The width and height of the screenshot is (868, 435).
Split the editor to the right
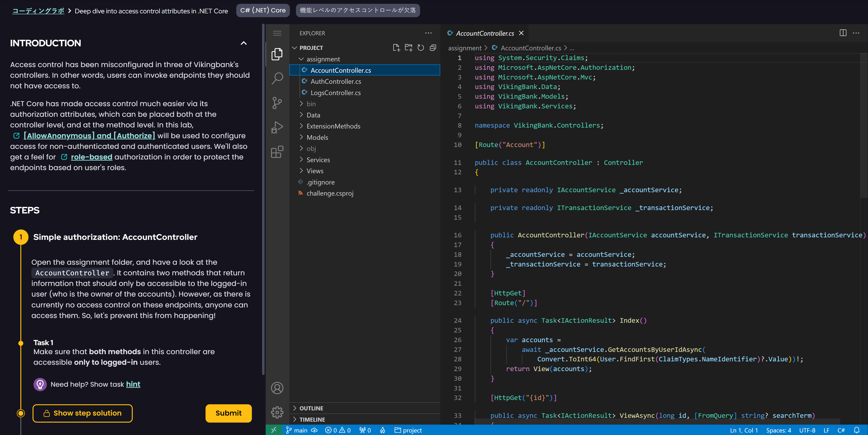[843, 33]
